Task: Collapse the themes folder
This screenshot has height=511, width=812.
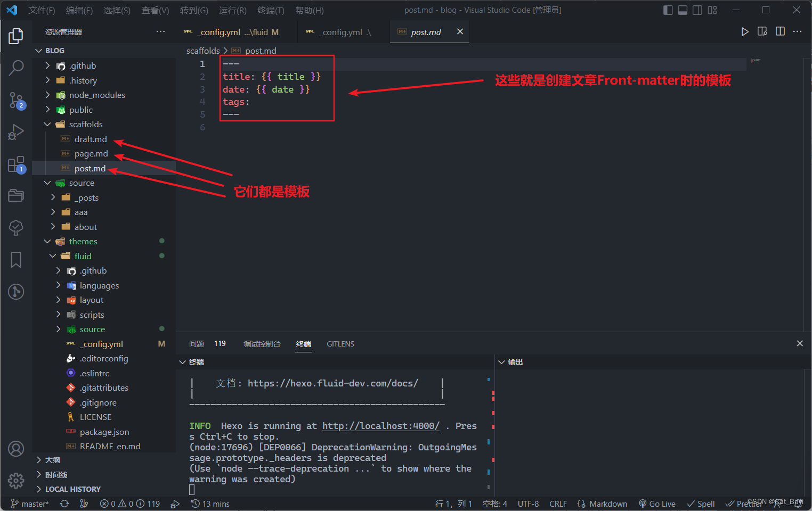Action: click(104, 241)
